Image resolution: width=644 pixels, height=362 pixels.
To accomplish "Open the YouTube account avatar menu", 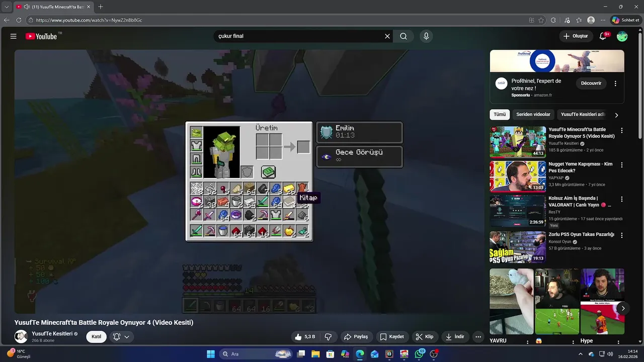I will [x=622, y=36].
